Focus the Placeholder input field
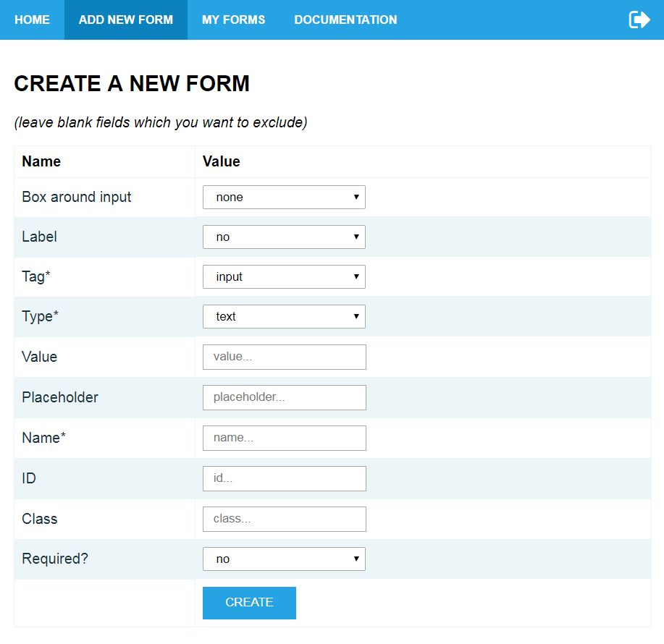The width and height of the screenshot is (664, 644). pyautogui.click(x=285, y=397)
